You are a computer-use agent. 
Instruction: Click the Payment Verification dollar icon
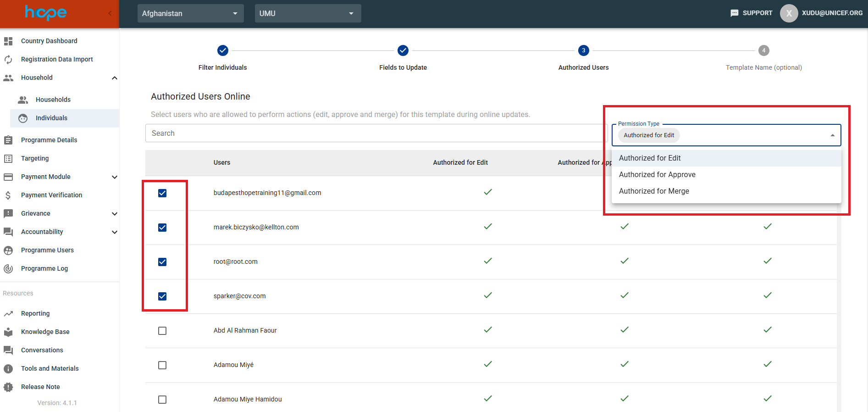(8, 195)
